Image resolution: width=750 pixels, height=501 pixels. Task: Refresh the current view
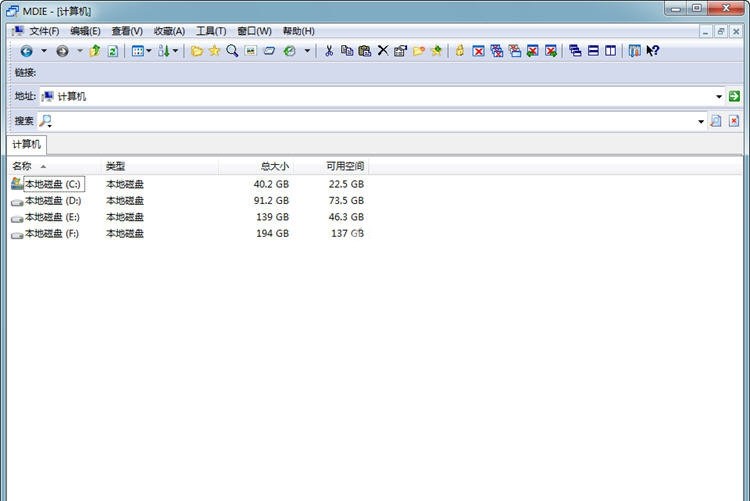[113, 51]
